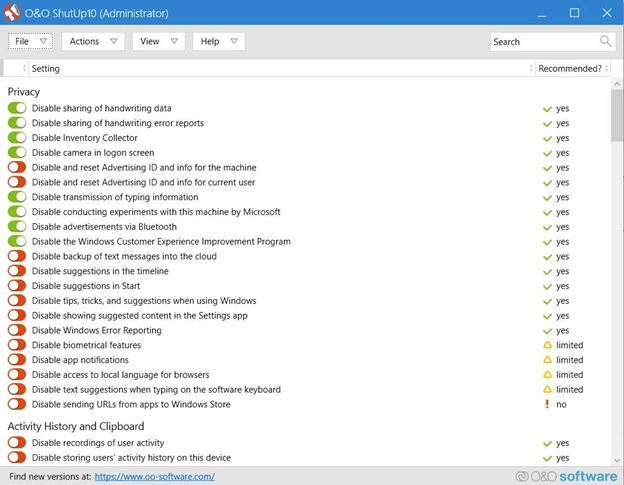This screenshot has width=624, height=485.
Task: Expand the Actions dropdown
Action: (93, 41)
